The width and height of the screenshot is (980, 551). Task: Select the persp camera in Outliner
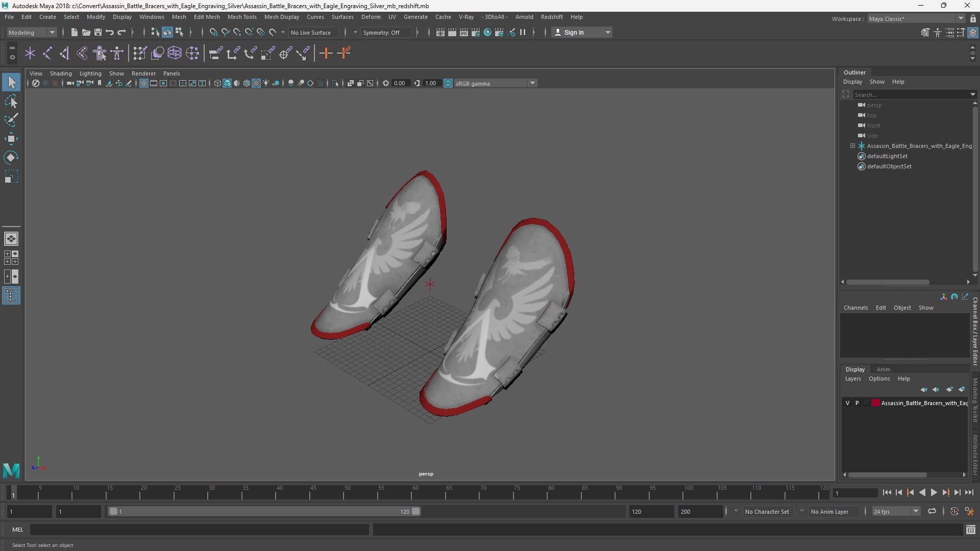[x=874, y=105]
